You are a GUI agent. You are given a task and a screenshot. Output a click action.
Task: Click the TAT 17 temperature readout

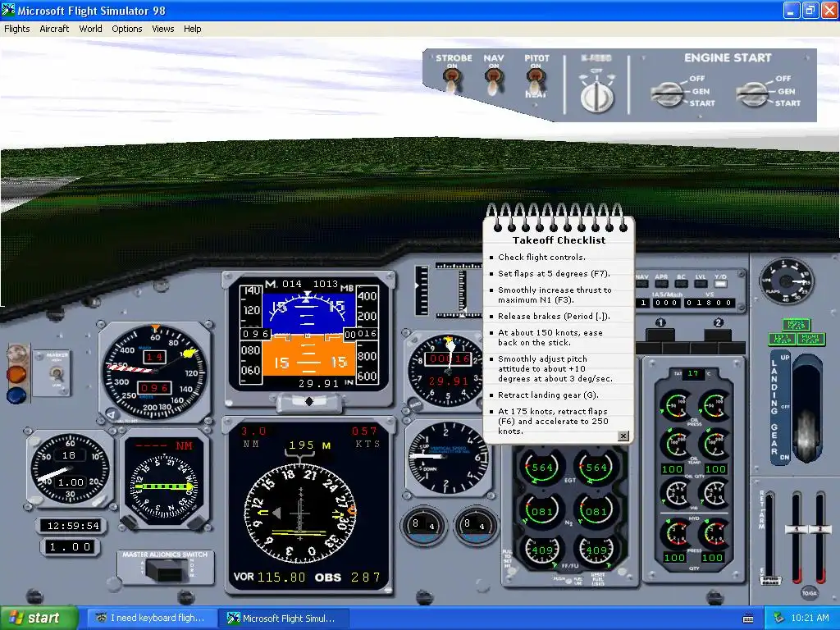tap(693, 373)
